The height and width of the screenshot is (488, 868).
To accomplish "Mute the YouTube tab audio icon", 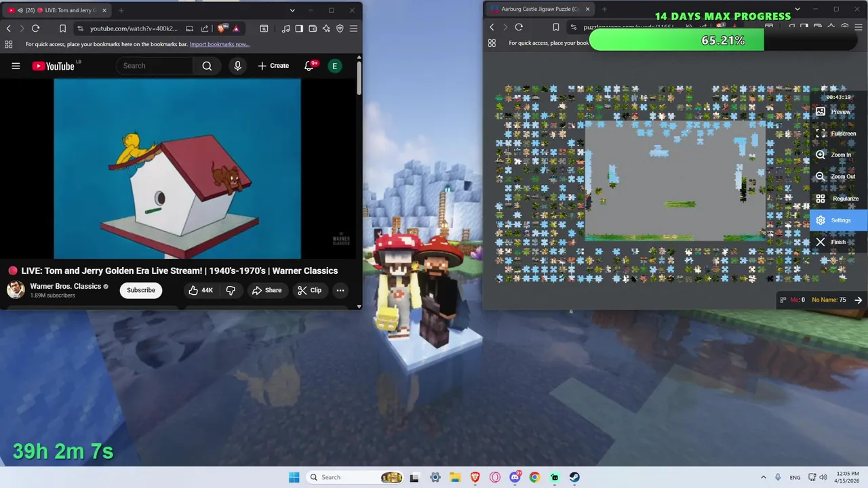I will click(20, 10).
